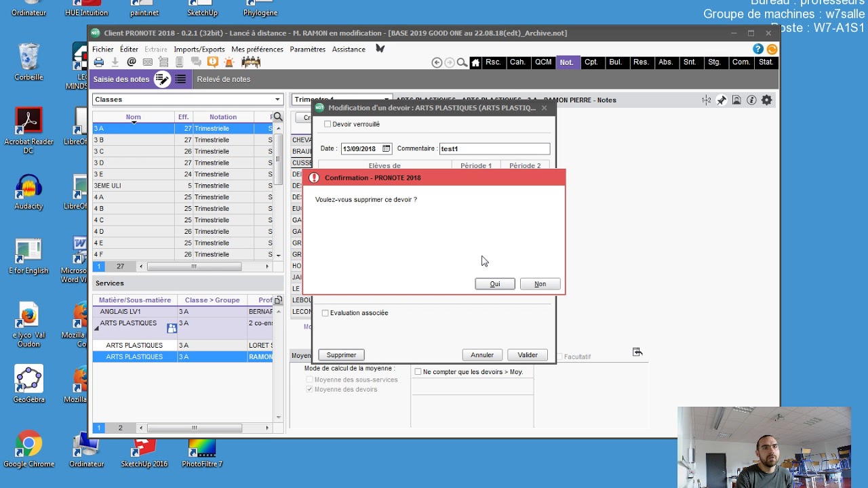
Task: Click the 1→2 sort icon in Notes header
Action: 707,100
